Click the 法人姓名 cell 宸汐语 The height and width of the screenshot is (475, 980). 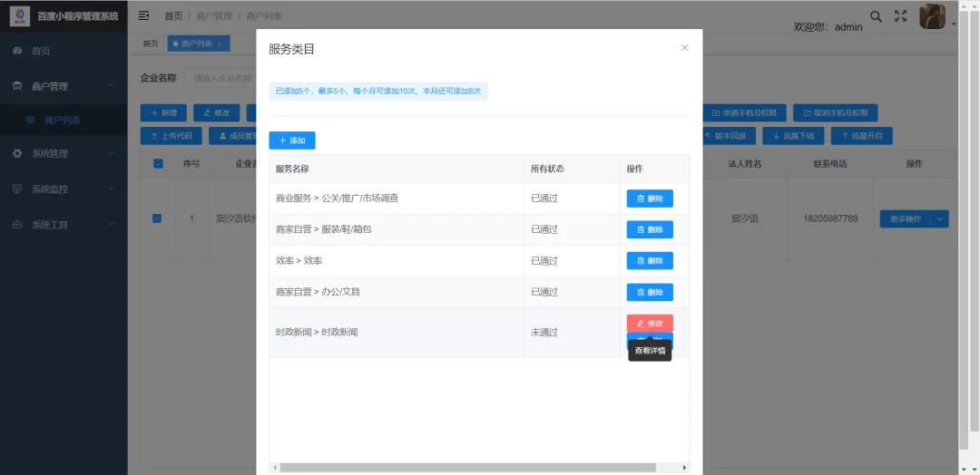tap(744, 219)
